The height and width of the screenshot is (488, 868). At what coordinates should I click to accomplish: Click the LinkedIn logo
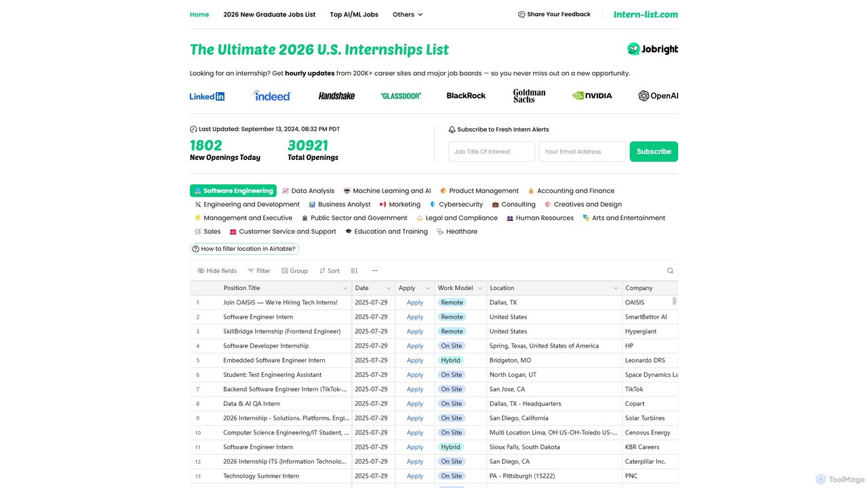pos(207,96)
